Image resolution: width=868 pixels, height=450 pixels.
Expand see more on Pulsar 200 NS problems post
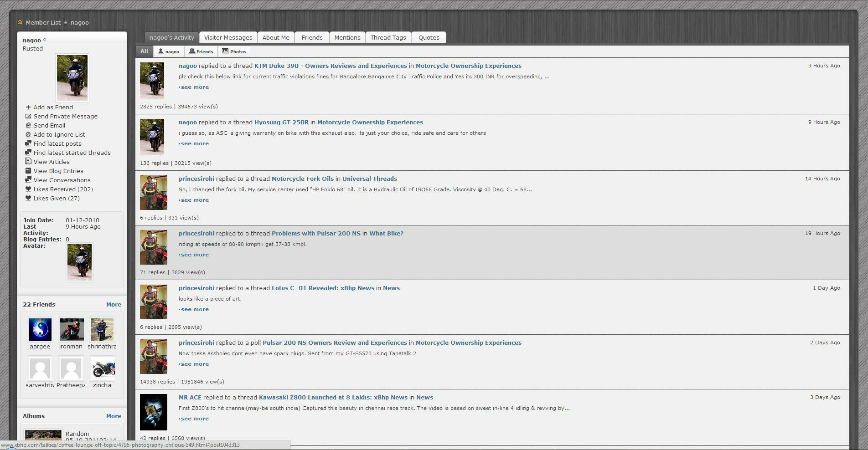click(194, 255)
